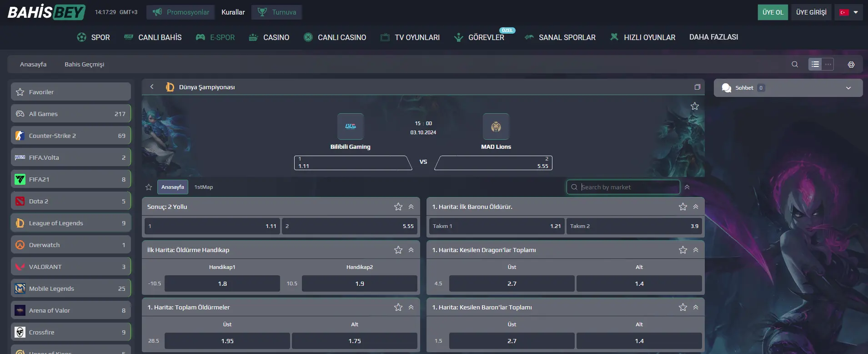The image size is (868, 354).
Task: Switch to list view layout icon
Action: click(815, 64)
